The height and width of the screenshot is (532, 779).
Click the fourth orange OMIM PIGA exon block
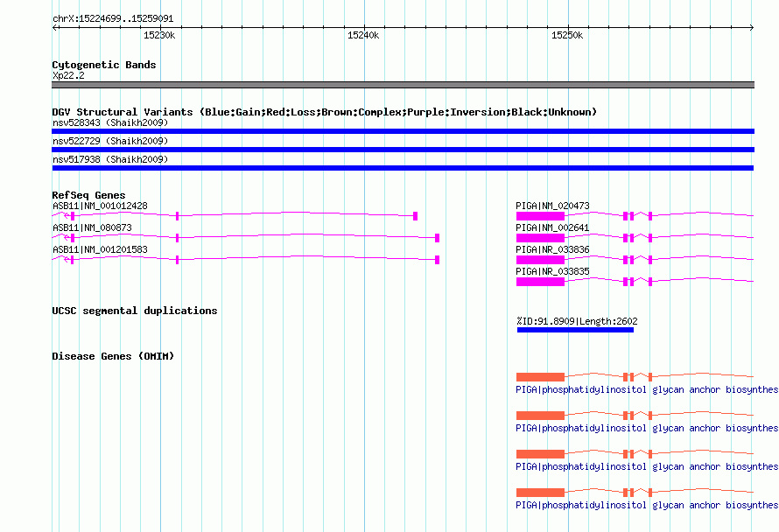pos(541,493)
